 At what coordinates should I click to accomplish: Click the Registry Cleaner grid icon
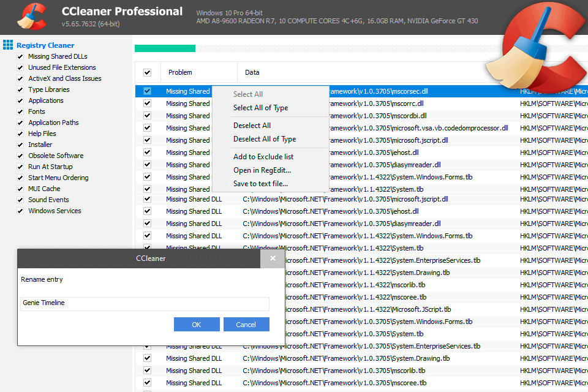(x=8, y=45)
